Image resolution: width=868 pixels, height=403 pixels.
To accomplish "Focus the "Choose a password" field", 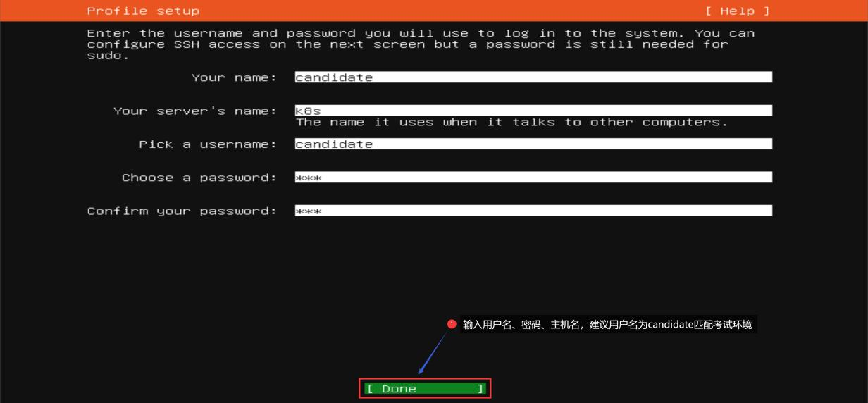I will pos(533,178).
